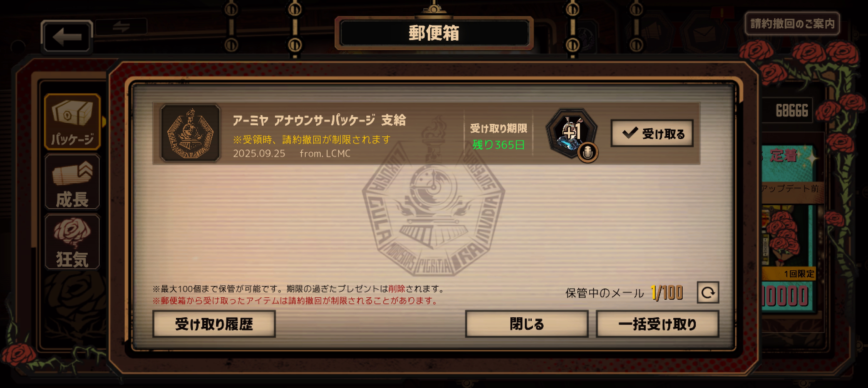Image resolution: width=868 pixels, height=388 pixels.
Task: Claim all with 一括受け取り button
Action: (x=657, y=324)
